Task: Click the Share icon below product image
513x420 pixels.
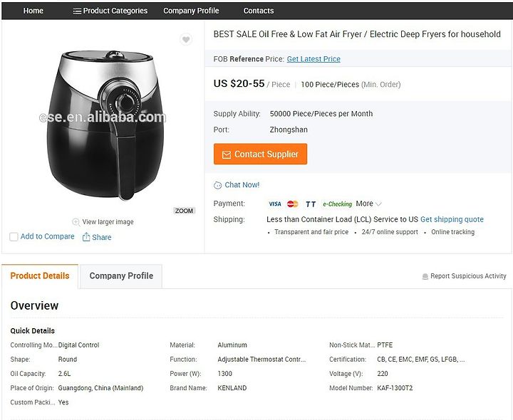Action: coord(86,237)
